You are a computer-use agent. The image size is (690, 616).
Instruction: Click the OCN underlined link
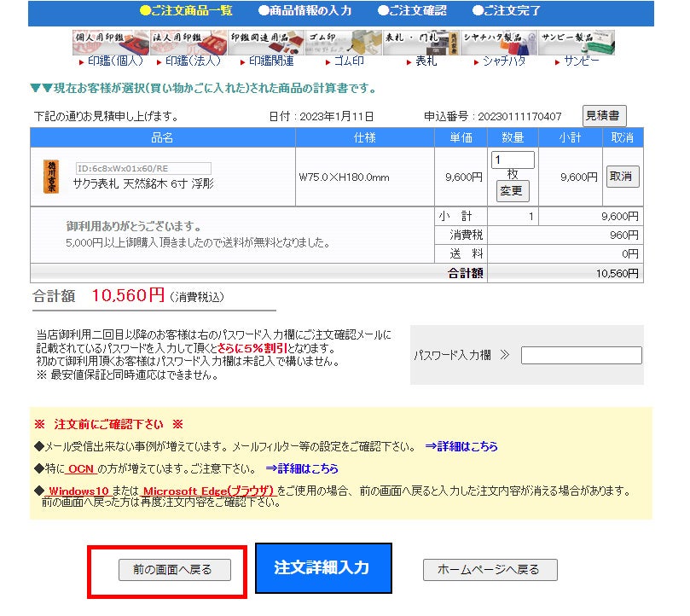click(81, 469)
